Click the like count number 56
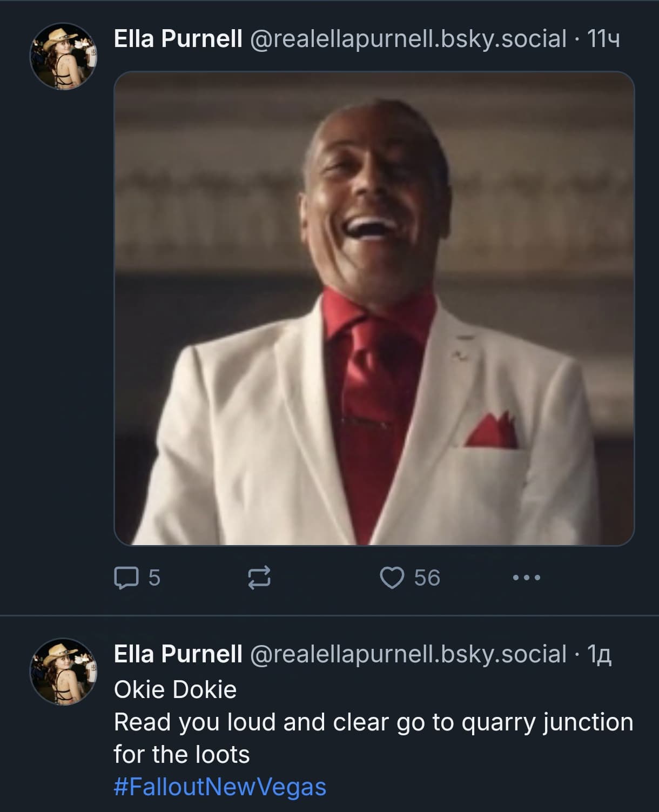Viewport: 659px width, 812px height. click(427, 578)
